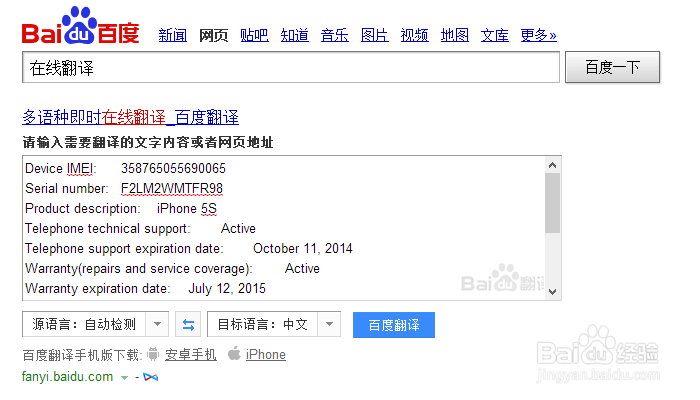700x400 pixels.
Task: Open the 更多» link
Action: (x=538, y=35)
